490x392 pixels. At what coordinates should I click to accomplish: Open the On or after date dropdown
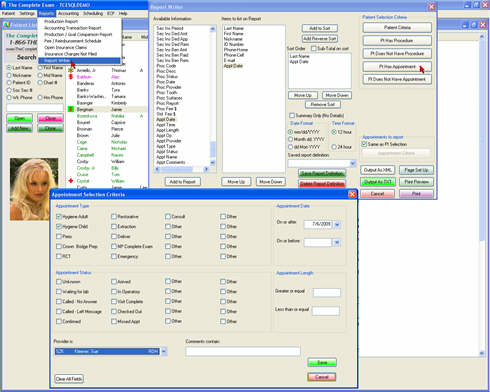(x=337, y=225)
